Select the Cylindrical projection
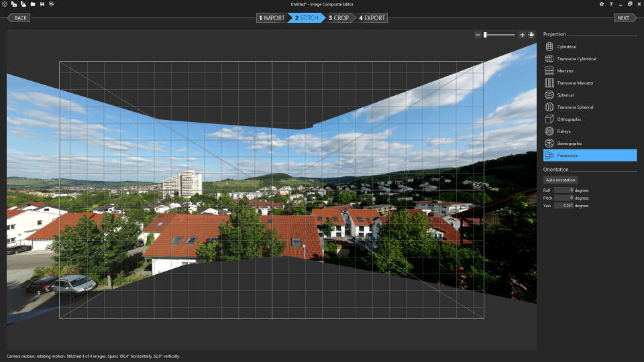Image resolution: width=644 pixels, height=362 pixels. [x=567, y=47]
